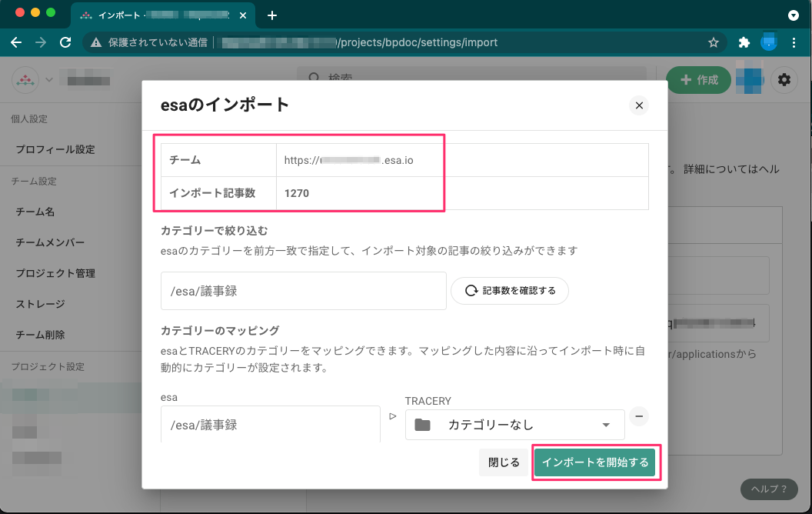Click the ヘルプ button at bottom right
812x514 pixels.
pyautogui.click(x=768, y=489)
